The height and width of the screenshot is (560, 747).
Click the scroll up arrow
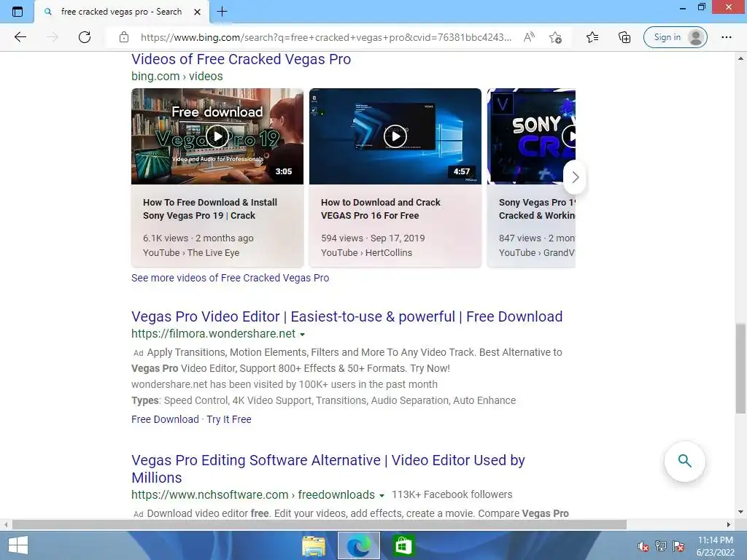click(740, 58)
